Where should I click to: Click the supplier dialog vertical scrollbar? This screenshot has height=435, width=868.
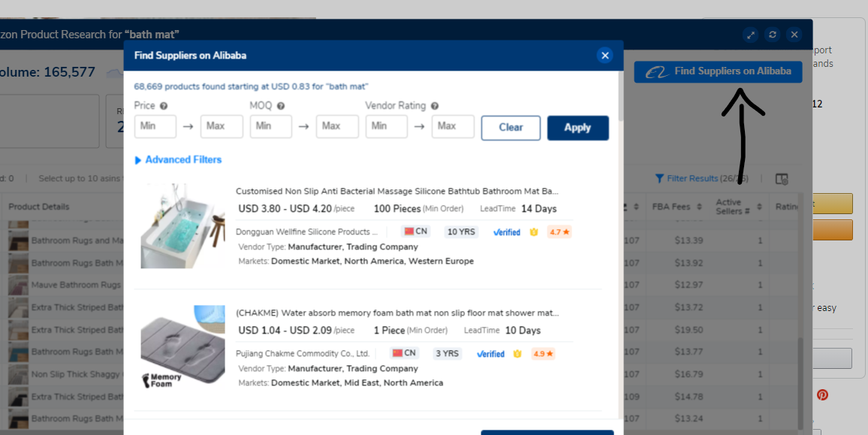[x=620, y=97]
